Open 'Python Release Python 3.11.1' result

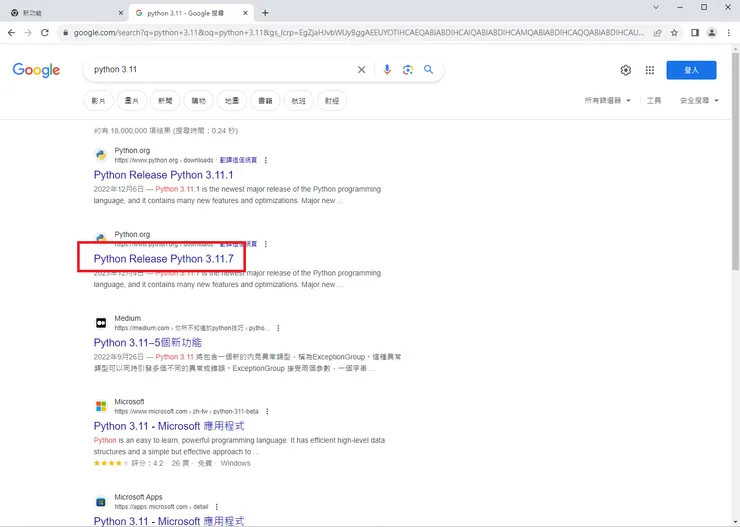click(x=163, y=175)
